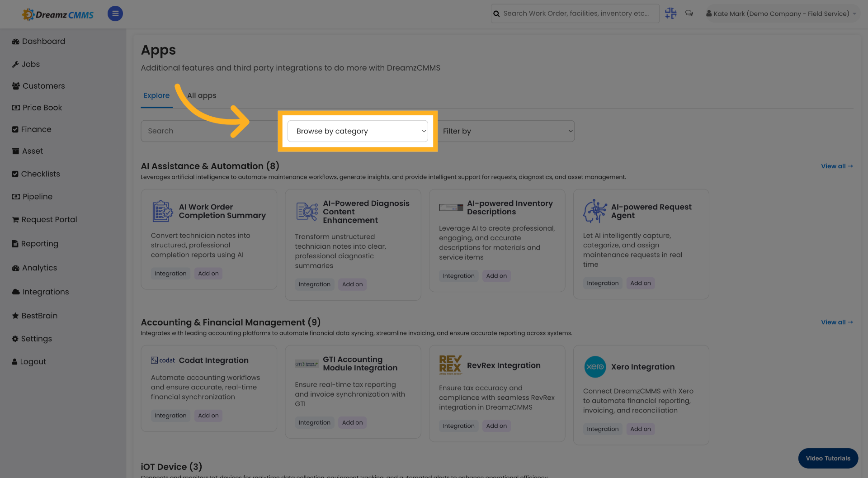This screenshot has width=868, height=478.
Task: Click View all for AI Assistance & Automation
Action: 836,166
